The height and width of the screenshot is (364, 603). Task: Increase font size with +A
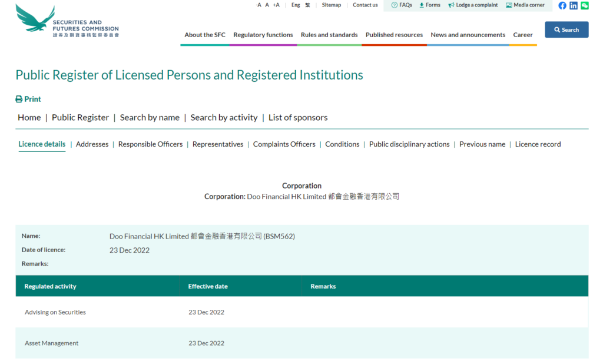(276, 5)
